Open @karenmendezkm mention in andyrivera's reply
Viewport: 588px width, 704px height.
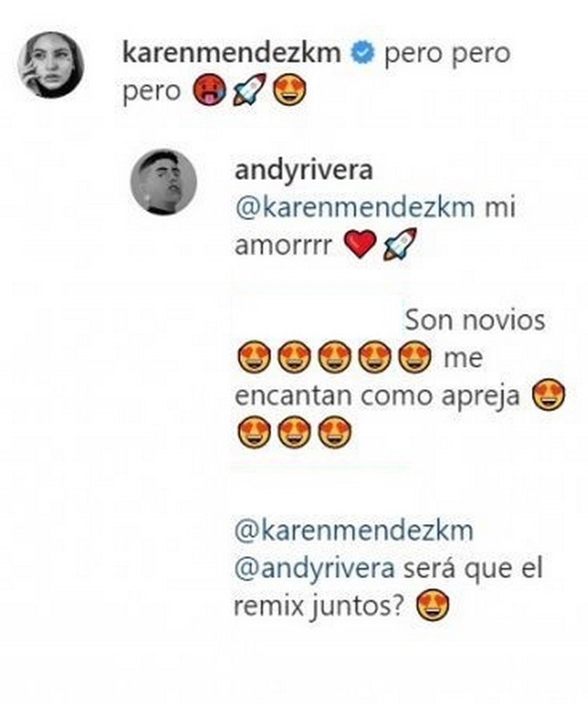[355, 208]
